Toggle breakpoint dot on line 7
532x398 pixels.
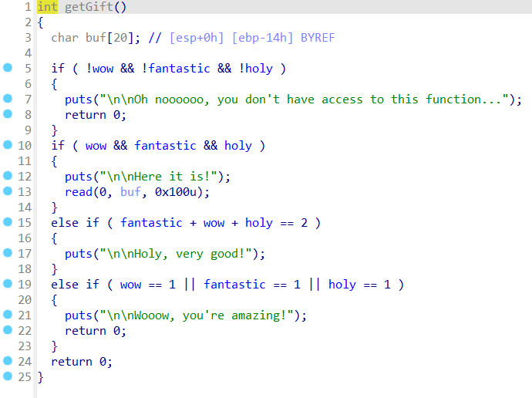coord(8,99)
